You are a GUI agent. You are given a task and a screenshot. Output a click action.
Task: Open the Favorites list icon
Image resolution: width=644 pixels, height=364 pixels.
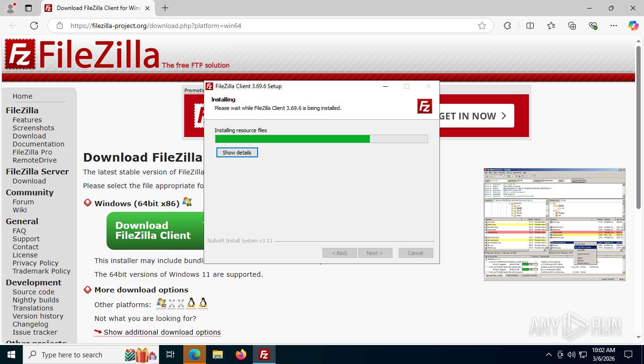point(551,26)
